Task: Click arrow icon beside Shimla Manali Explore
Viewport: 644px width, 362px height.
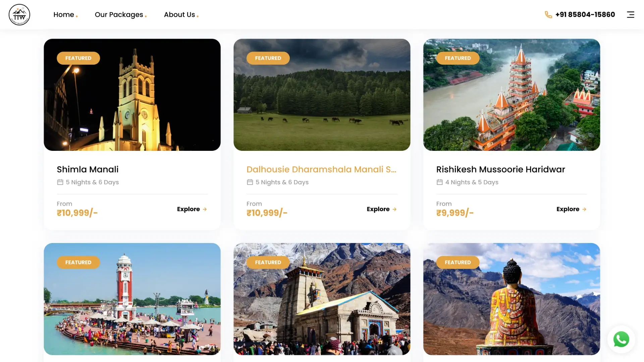Action: [x=205, y=209]
